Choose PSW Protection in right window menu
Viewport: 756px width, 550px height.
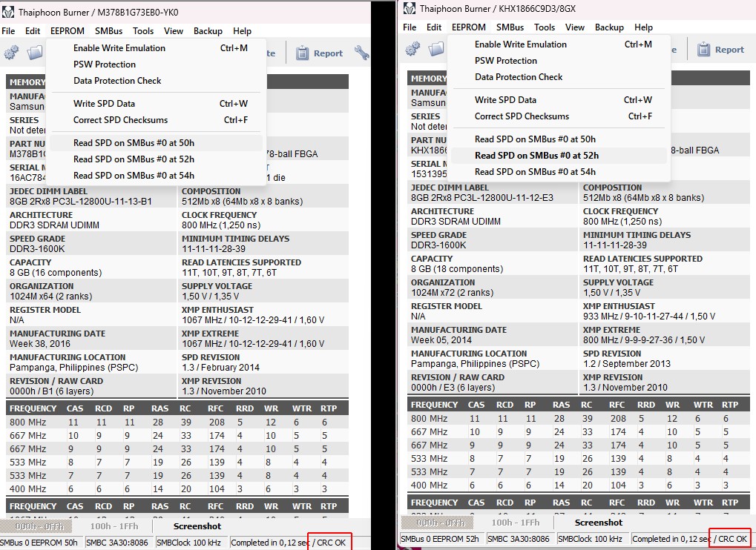point(559,60)
